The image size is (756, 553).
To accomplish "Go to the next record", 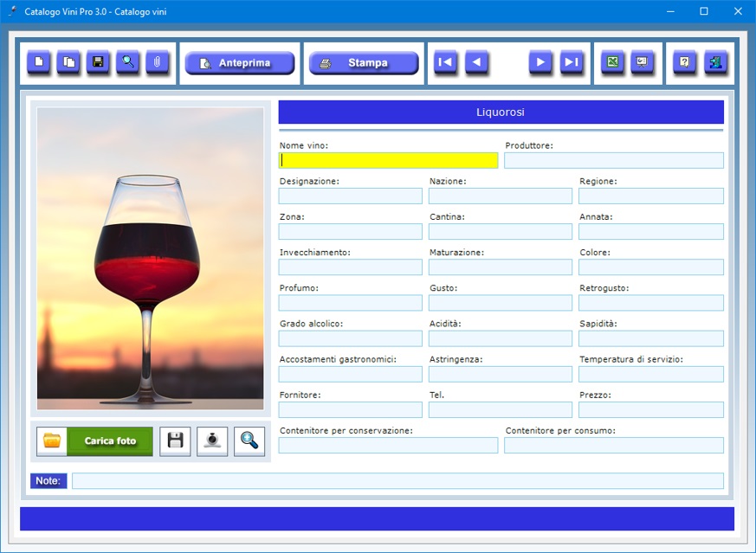I will click(540, 62).
